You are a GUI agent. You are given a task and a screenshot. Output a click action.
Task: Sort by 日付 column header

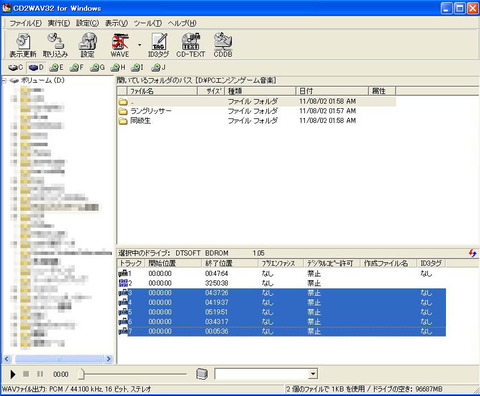332,91
